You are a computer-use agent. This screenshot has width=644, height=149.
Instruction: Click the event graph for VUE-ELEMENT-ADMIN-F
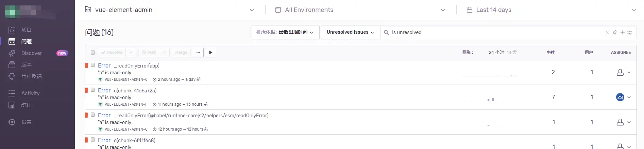pos(490,98)
